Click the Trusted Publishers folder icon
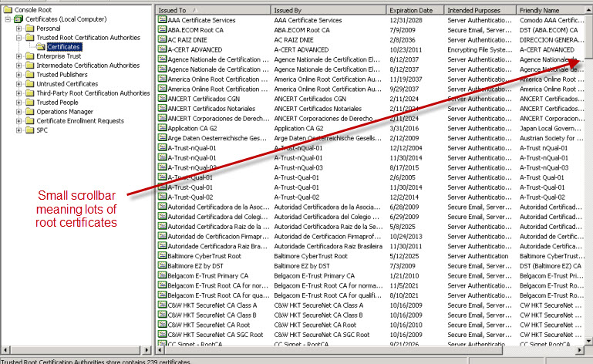593x364 pixels. click(x=29, y=75)
